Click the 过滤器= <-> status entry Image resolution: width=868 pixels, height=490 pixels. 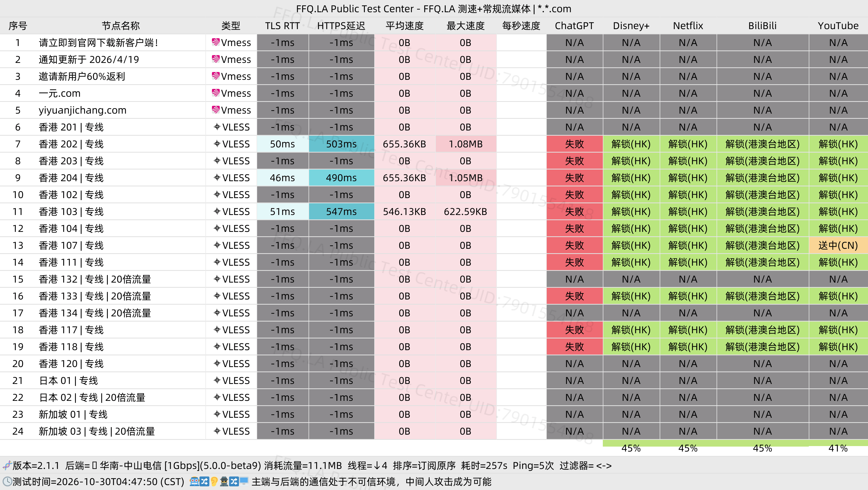[x=585, y=465]
